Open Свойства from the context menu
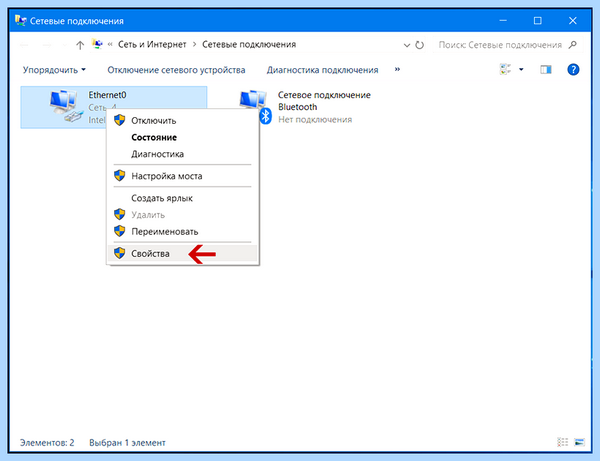 coord(183,253)
